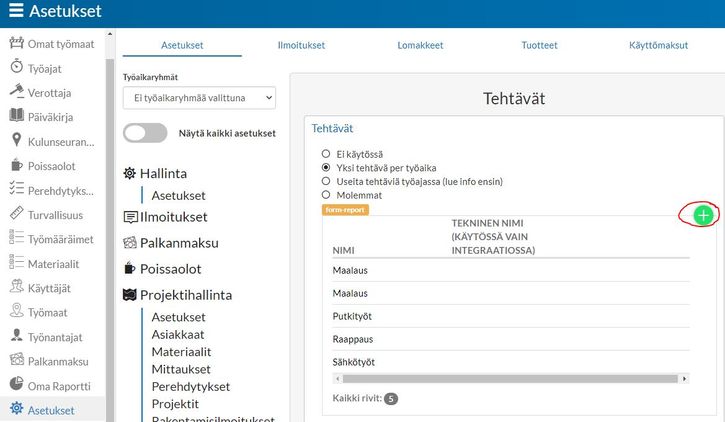Select the Ei käytössä radio button
Screen dimensions: 725x422
click(326, 154)
